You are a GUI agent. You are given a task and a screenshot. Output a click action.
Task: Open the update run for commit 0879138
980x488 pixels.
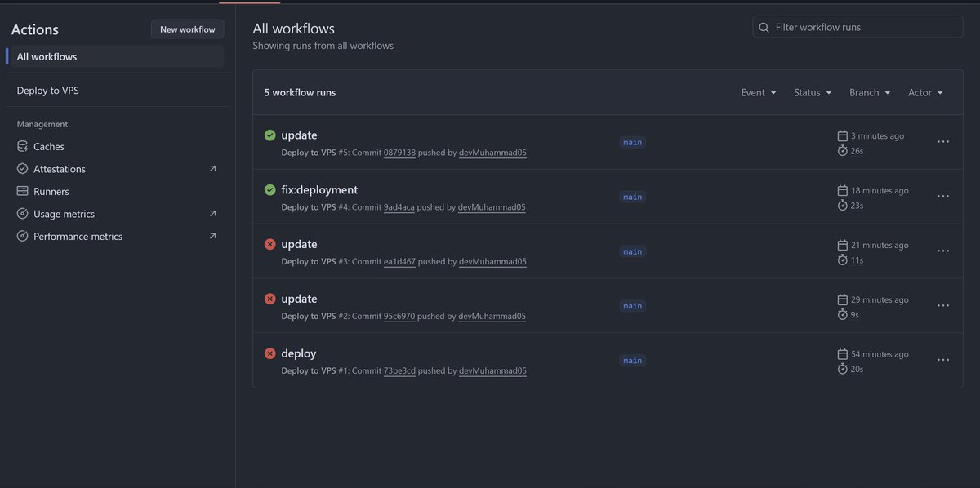point(299,135)
